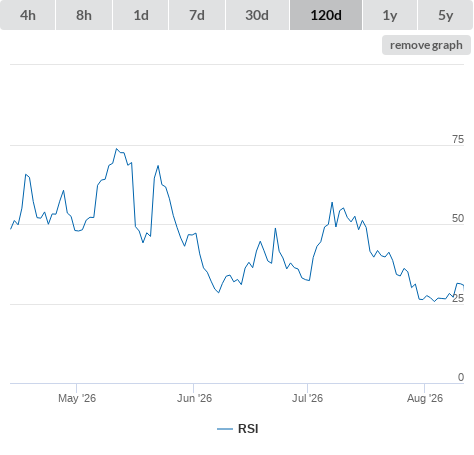Viewport: 474px width, 455px height.
Task: Click the Aug '26 axis marker
Action: 425,398
